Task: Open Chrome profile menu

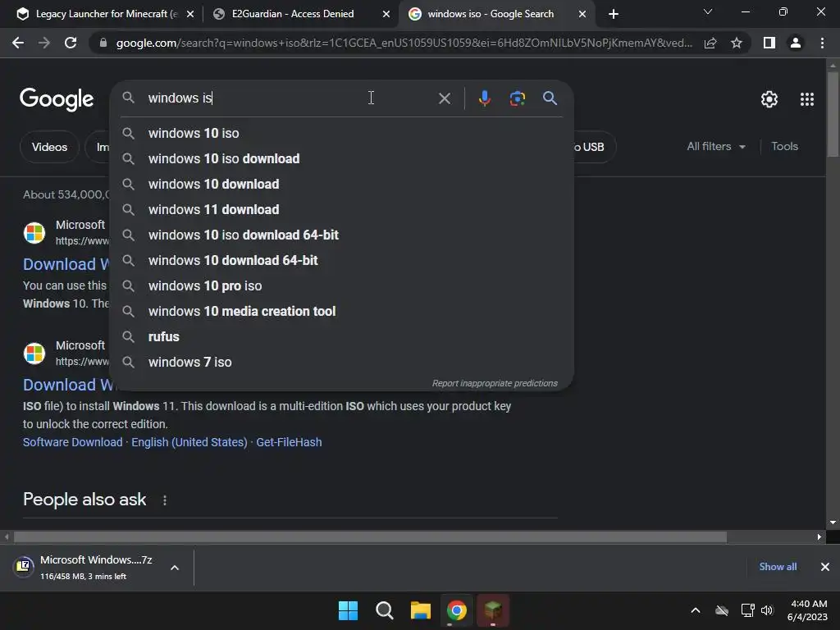Action: tap(796, 43)
